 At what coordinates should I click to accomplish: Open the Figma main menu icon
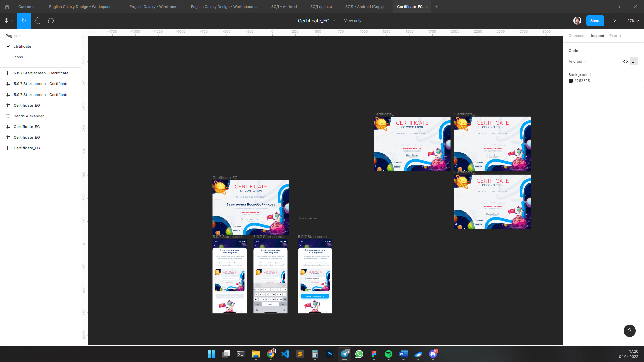tap(8, 21)
